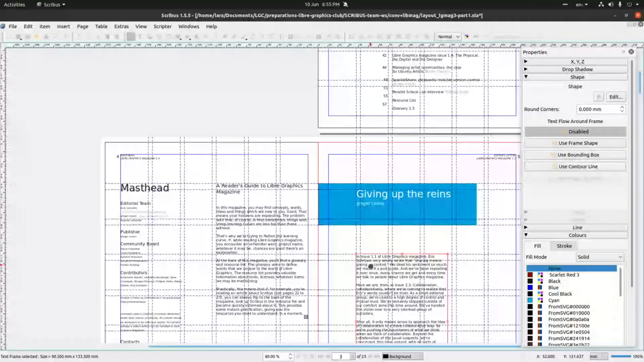Screen dimensions: 644x362
Task: Select the FromSVG#241914 colour
Action: tap(571, 338)
